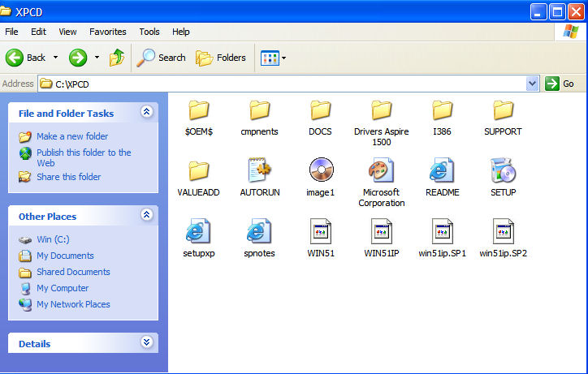The image size is (588, 374).
Task: Click the Details heading text
Action: 34,344
